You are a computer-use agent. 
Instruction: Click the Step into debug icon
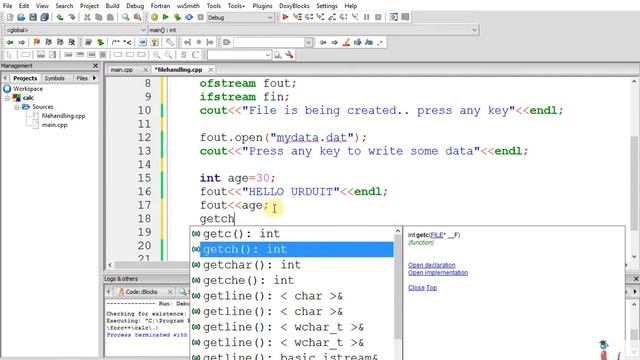[x=320, y=17]
